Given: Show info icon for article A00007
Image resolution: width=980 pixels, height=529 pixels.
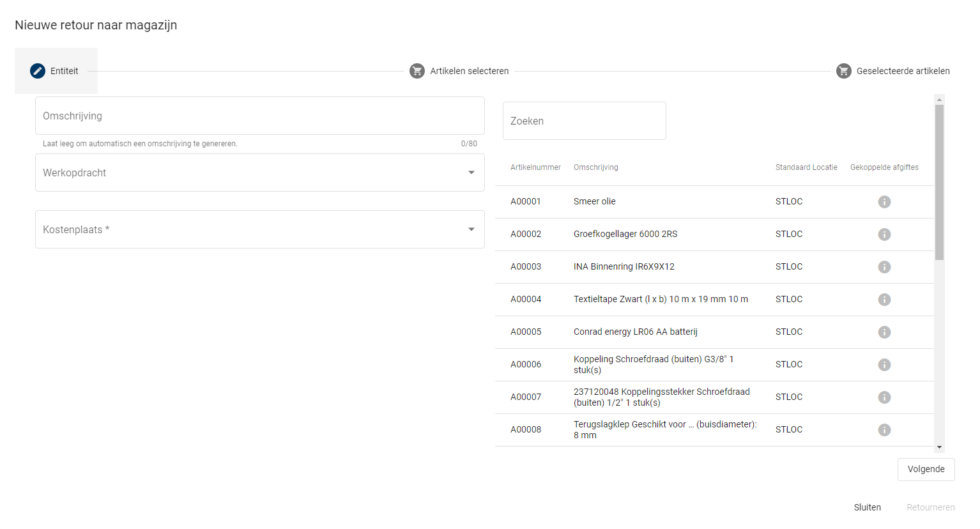Looking at the screenshot, I should pyautogui.click(x=884, y=397).
